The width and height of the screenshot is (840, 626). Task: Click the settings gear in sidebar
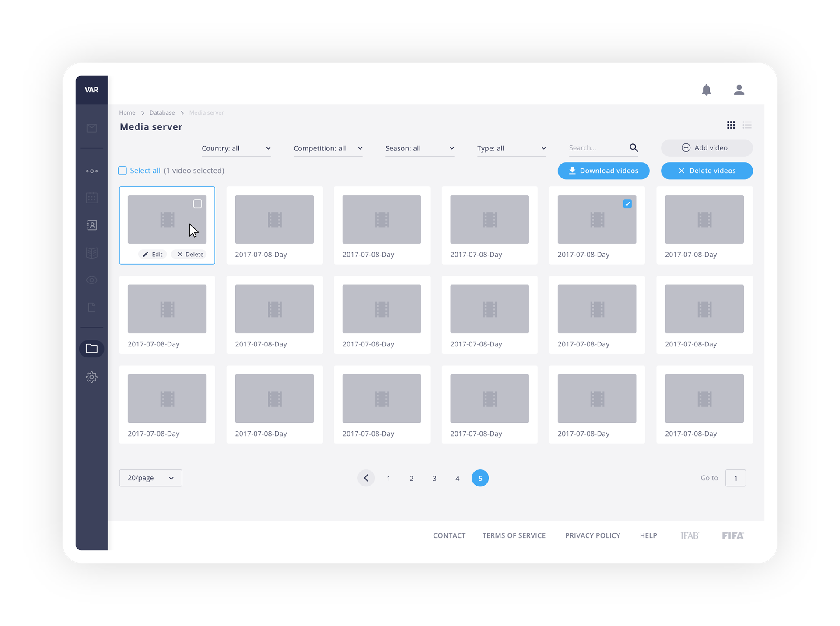click(91, 377)
